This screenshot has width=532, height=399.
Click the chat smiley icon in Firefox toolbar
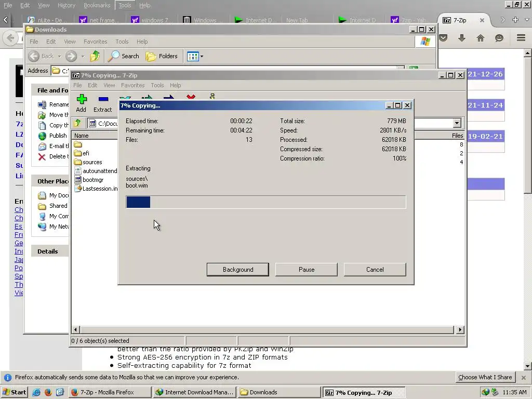point(499,38)
